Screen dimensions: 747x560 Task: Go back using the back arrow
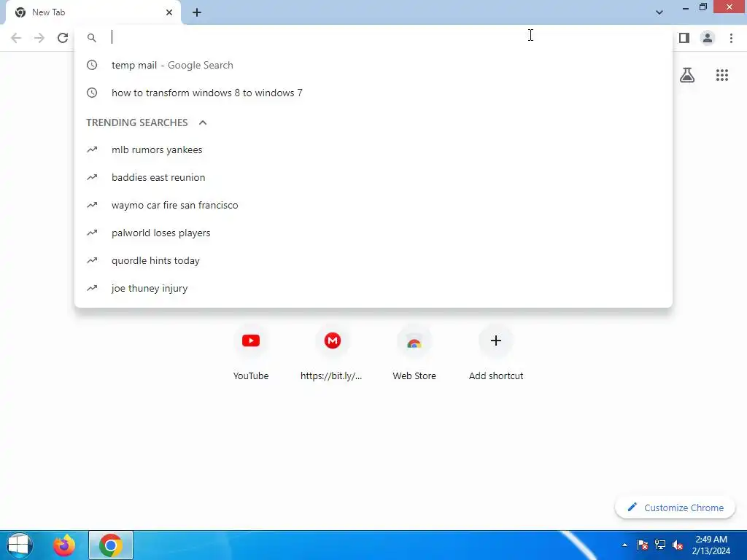point(16,38)
